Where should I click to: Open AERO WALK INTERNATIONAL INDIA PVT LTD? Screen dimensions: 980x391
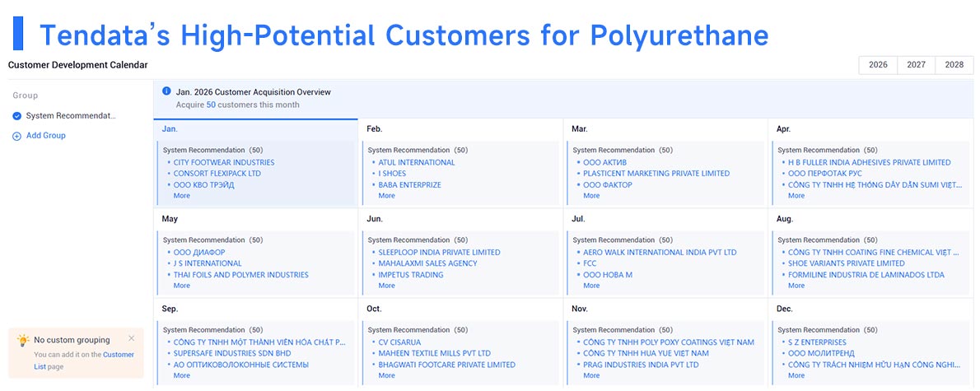[660, 253]
